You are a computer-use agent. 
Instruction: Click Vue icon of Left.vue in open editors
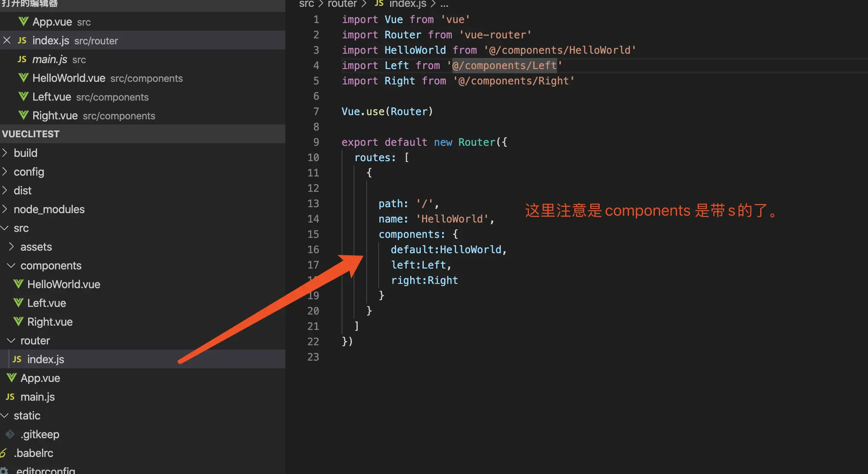[x=23, y=97]
